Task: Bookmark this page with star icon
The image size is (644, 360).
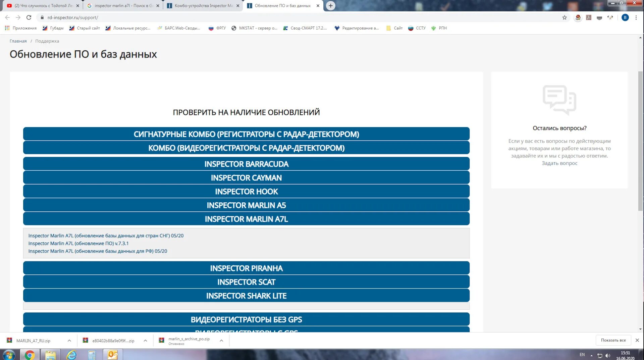Action: [565, 17]
